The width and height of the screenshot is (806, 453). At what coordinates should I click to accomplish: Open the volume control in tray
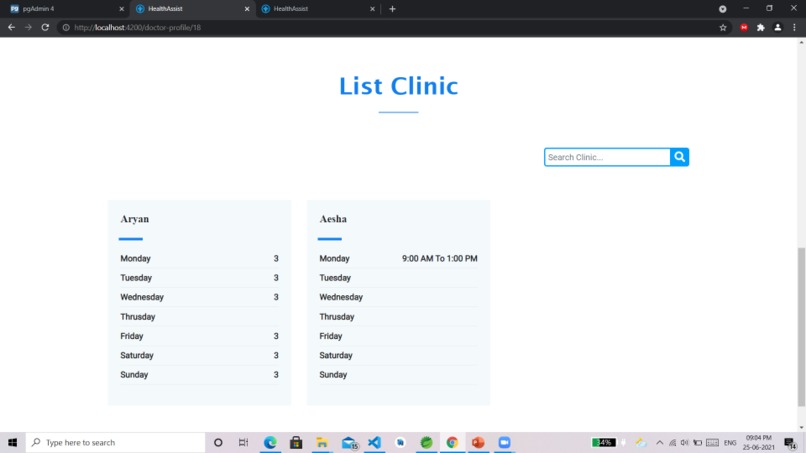click(x=685, y=442)
